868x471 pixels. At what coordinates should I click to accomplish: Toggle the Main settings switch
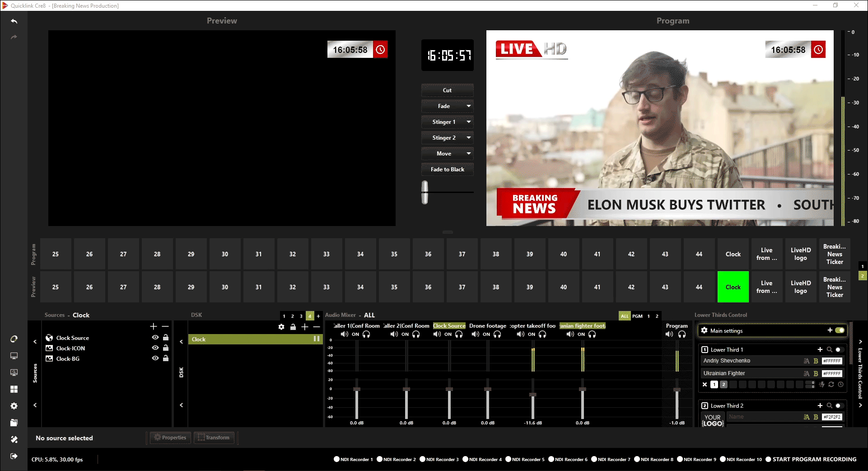[840, 330]
